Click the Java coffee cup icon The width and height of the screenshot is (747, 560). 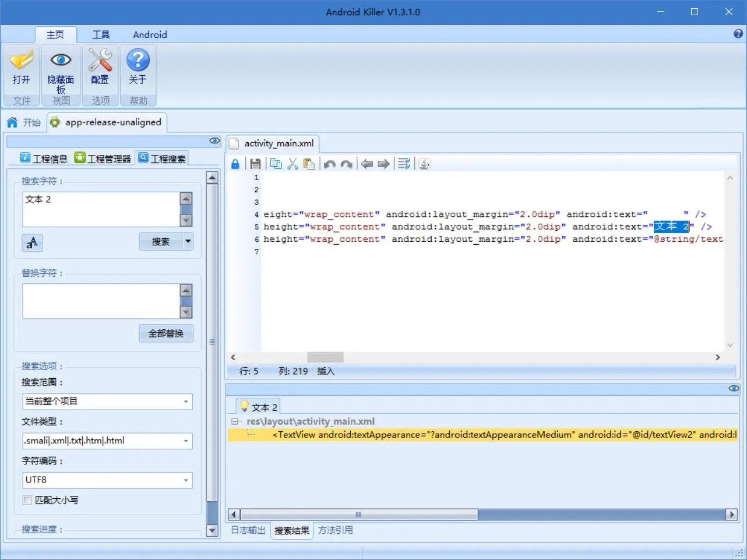424,164
